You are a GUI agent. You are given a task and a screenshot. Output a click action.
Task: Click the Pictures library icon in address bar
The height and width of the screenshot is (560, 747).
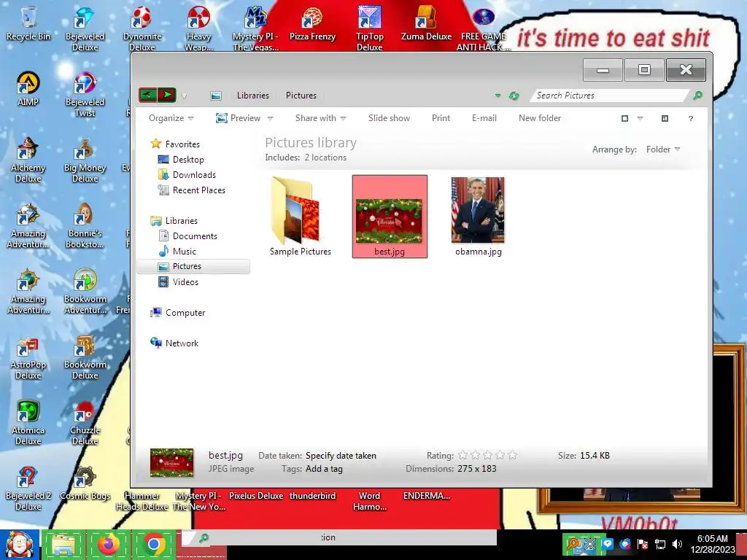click(x=216, y=96)
